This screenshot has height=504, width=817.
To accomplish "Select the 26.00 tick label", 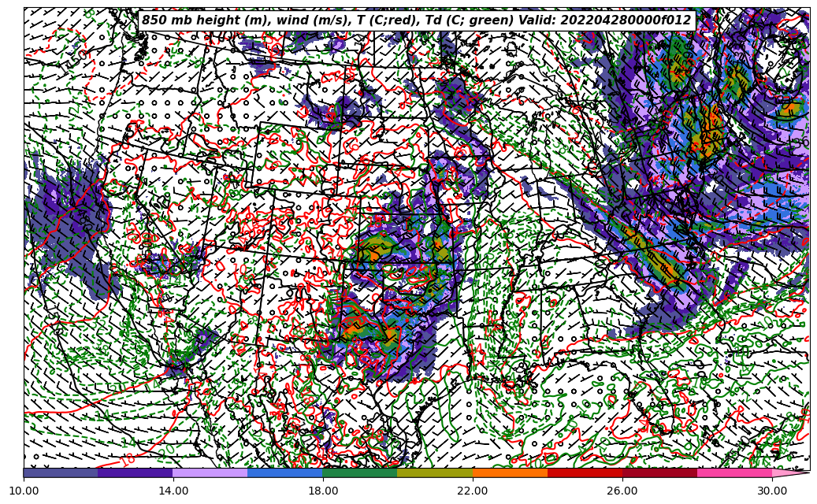I will tap(622, 491).
